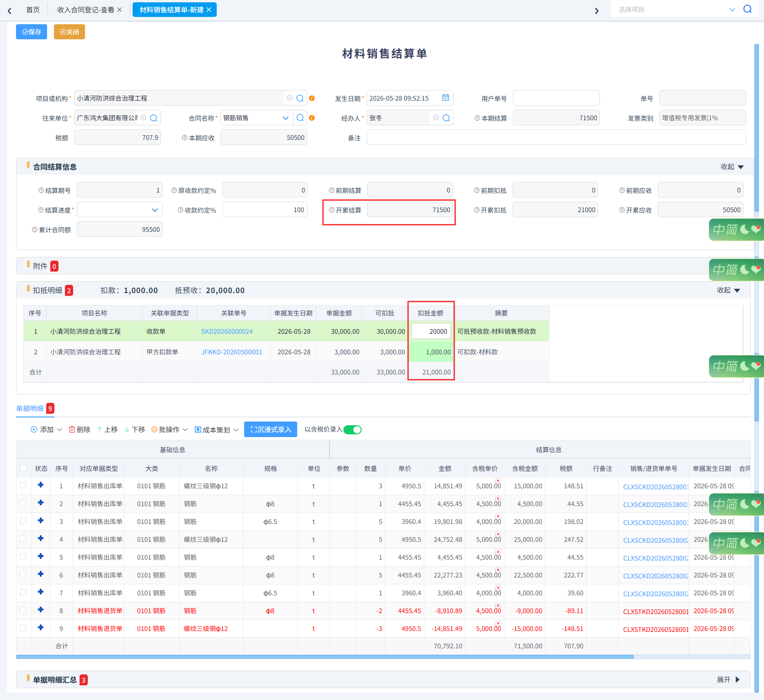The width and height of the screenshot is (764, 700).
Task: Close the 收入合同登记-查看 tab
Action: point(120,10)
